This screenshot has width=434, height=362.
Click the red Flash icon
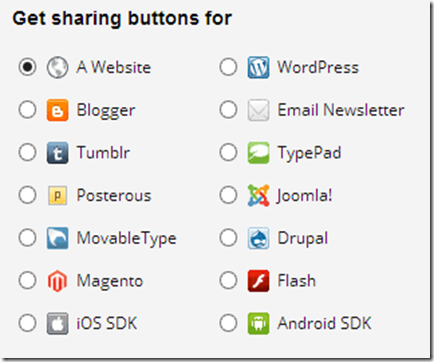(258, 281)
